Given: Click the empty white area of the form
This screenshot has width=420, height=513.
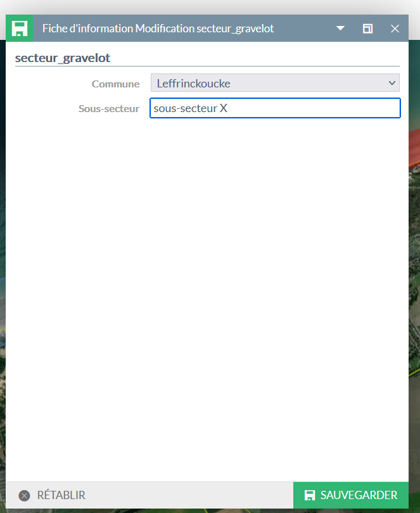Looking at the screenshot, I should (207, 294).
